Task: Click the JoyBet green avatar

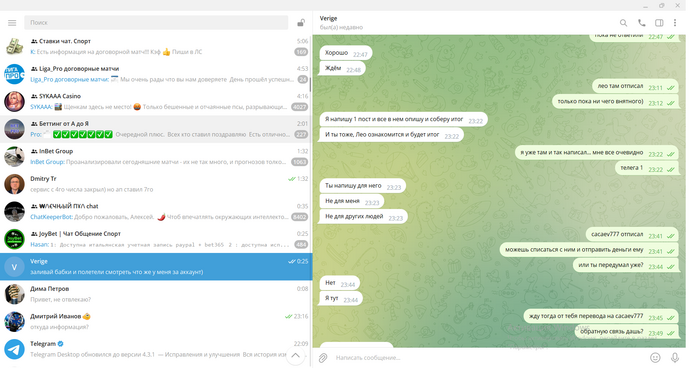Action: click(x=14, y=239)
